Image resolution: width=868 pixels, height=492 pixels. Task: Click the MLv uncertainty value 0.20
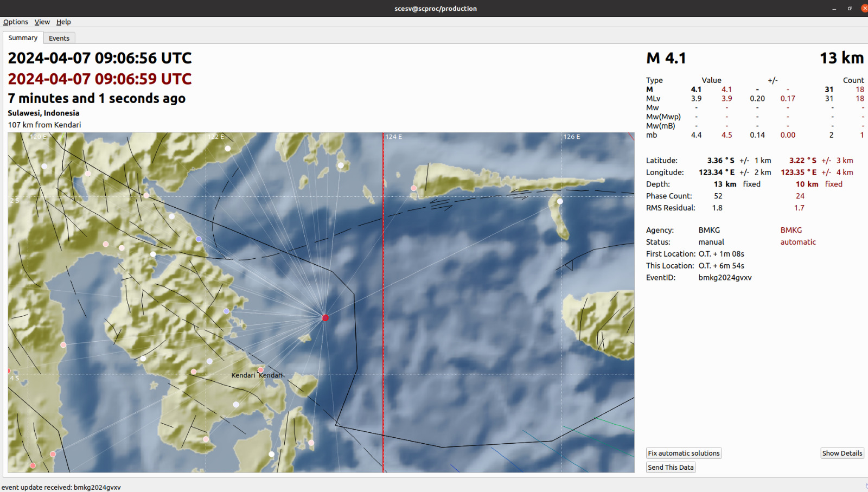[x=757, y=99]
